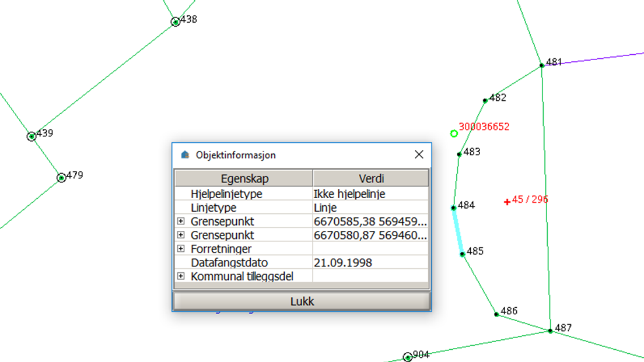Select the circled boundary point 439
This screenshot has width=644, height=362.
32,136
